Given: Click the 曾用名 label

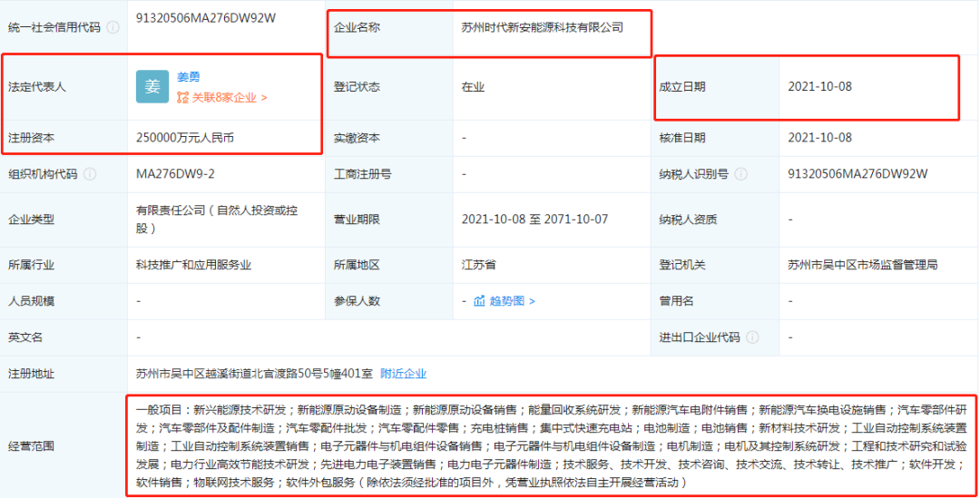Looking at the screenshot, I should coord(676,301).
